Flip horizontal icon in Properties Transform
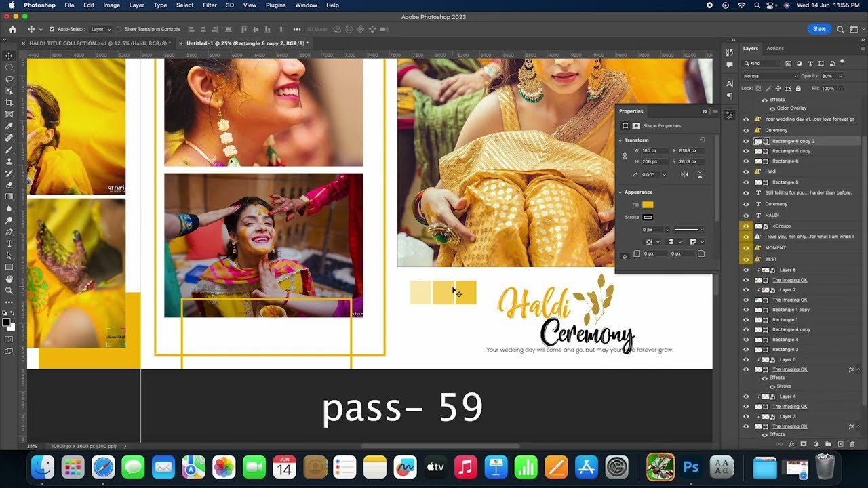The image size is (868, 488). (685, 174)
